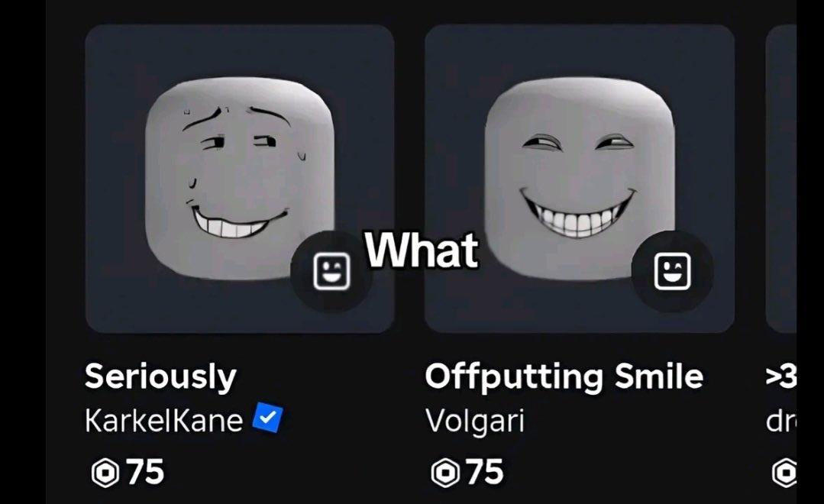The image size is (824, 504).
Task: Click the dynamic head badge on Offputting Smile item
Action: click(672, 271)
